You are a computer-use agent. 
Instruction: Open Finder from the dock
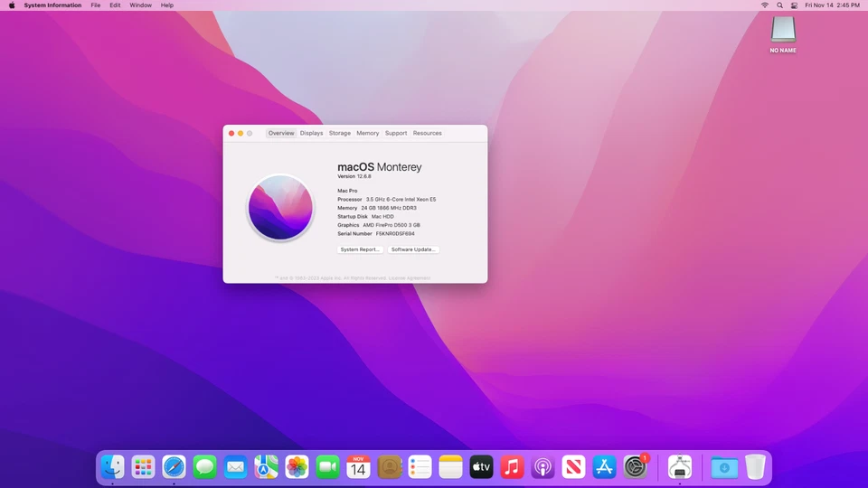pos(112,467)
